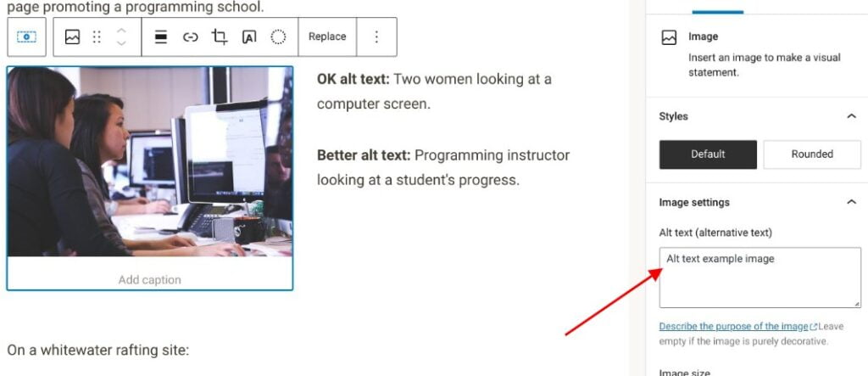Click 'page promoting a programming school.' text
This screenshot has width=868, height=376.
click(x=136, y=7)
